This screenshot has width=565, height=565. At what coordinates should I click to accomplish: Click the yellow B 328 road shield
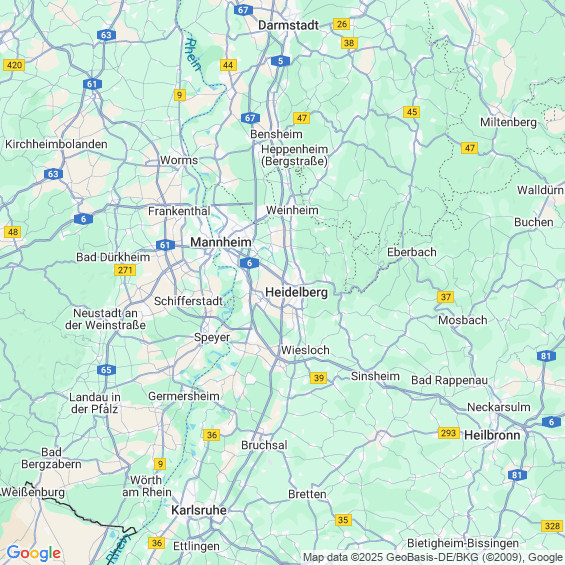click(x=552, y=526)
